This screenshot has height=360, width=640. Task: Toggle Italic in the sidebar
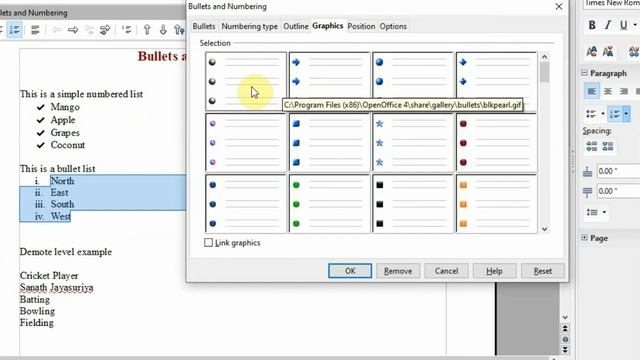pyautogui.click(x=608, y=25)
